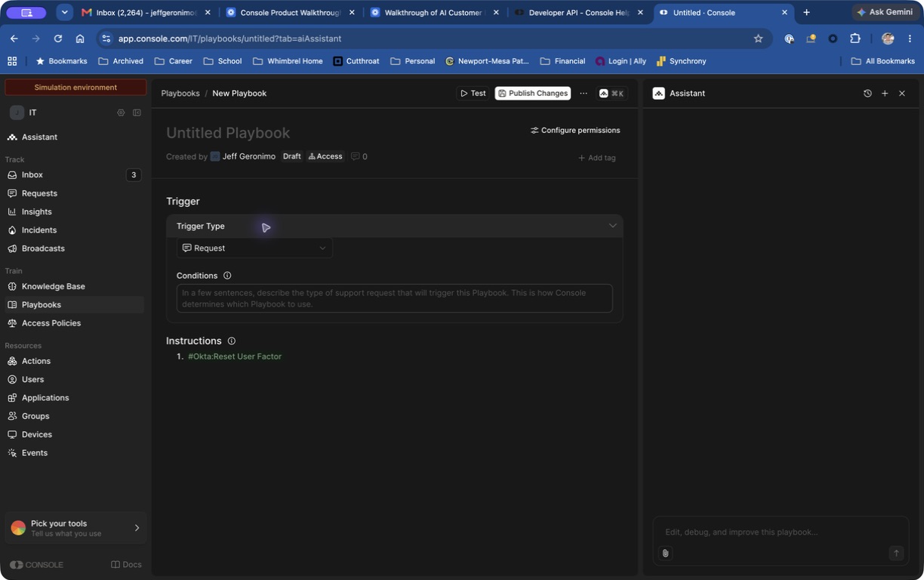
Task: Click the Instructions info icon
Action: (x=232, y=341)
